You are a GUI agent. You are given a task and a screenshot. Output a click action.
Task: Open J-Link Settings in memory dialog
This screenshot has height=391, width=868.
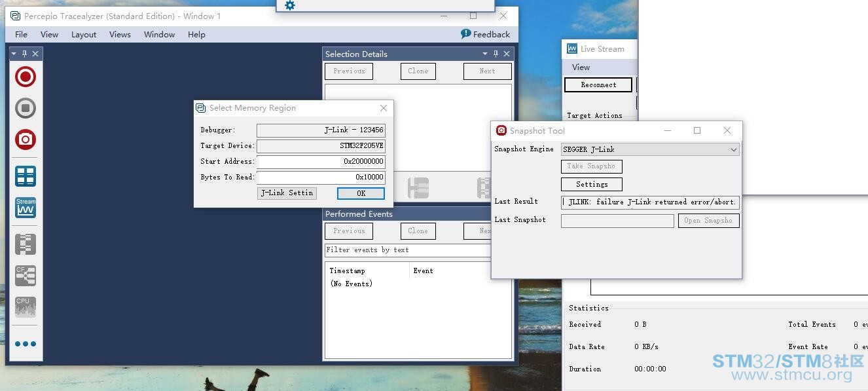287,193
